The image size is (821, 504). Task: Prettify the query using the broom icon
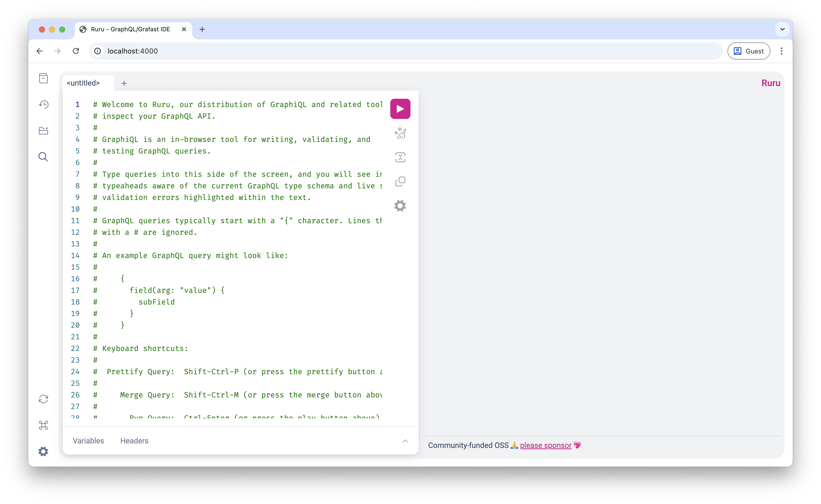(400, 133)
